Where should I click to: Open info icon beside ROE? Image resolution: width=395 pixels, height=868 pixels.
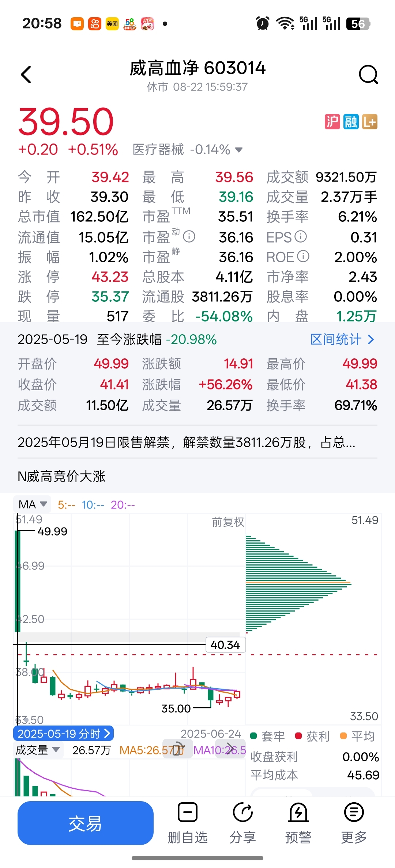(x=303, y=256)
